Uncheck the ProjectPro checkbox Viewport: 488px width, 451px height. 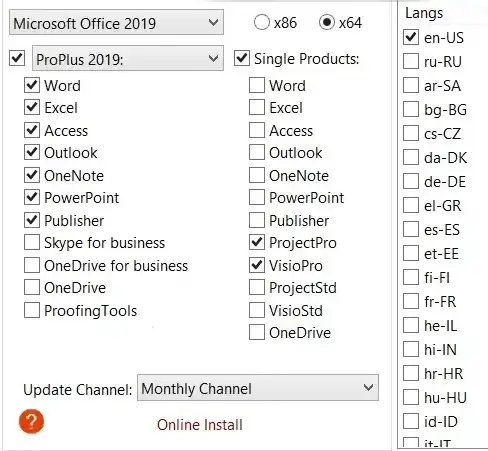coord(257,242)
